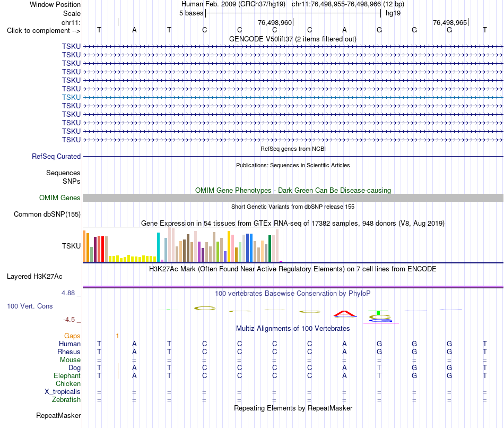
Task: Click the chr11:76,498,955-76,498,966 position header text
Action: pos(336,4)
